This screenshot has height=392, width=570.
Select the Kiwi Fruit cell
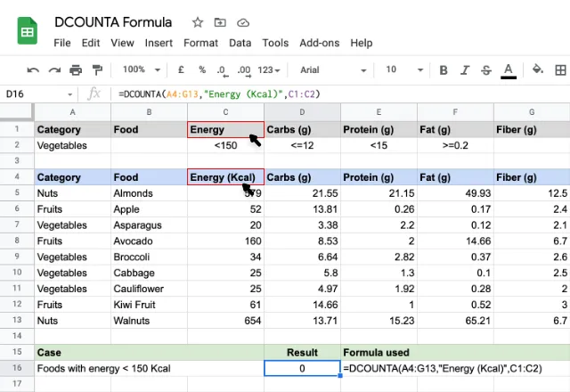point(149,305)
